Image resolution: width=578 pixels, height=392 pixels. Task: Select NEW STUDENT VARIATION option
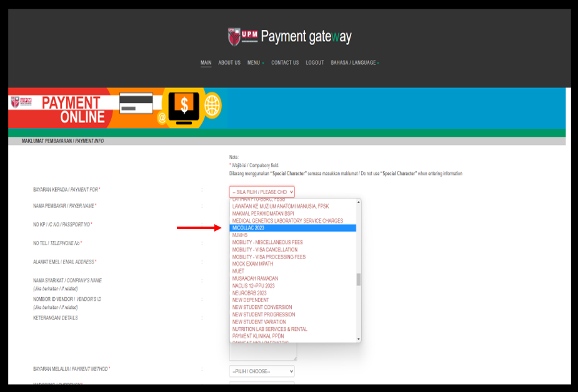pos(292,321)
